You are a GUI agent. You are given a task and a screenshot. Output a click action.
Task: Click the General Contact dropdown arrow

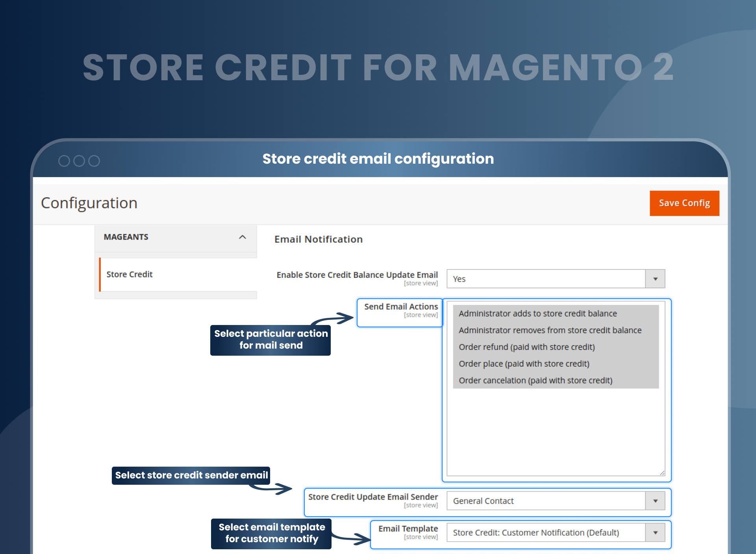pyautogui.click(x=655, y=501)
